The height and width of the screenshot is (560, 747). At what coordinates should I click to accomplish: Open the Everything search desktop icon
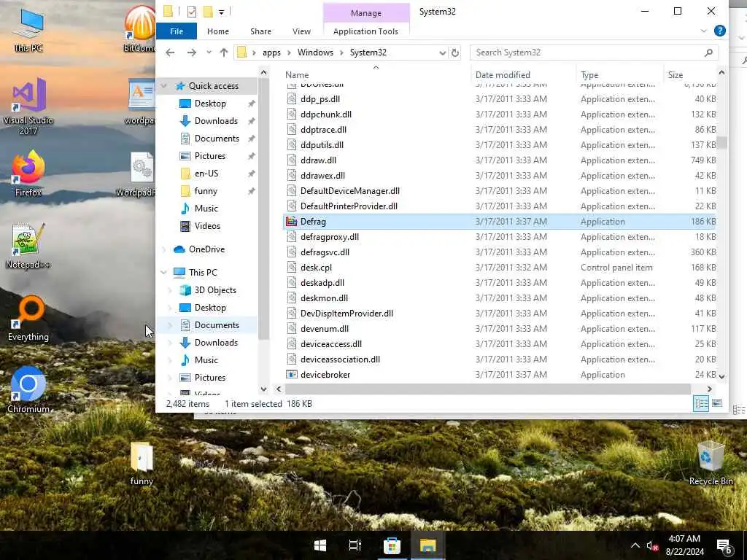tap(28, 318)
